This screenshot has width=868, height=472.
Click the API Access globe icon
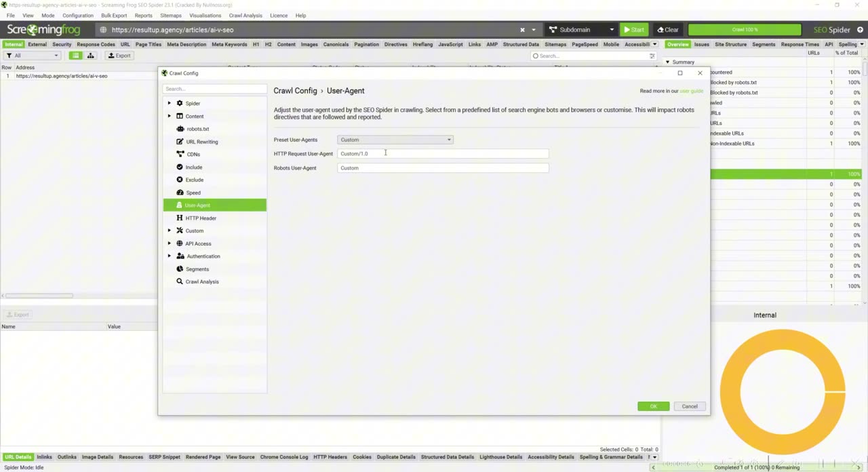180,243
